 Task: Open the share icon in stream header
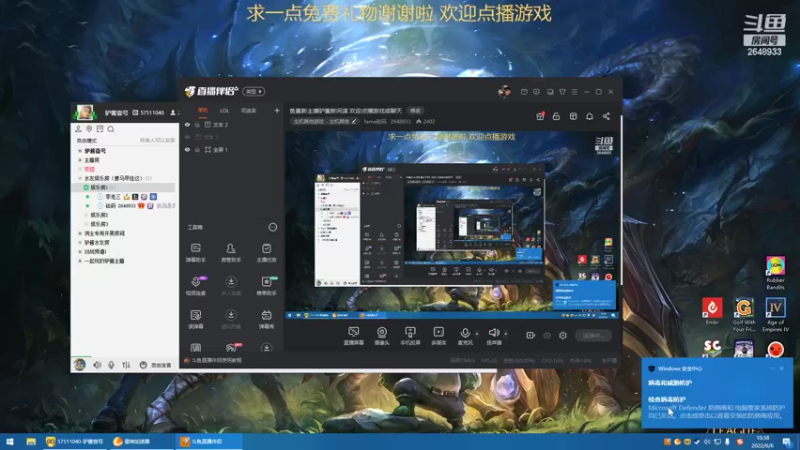[606, 116]
